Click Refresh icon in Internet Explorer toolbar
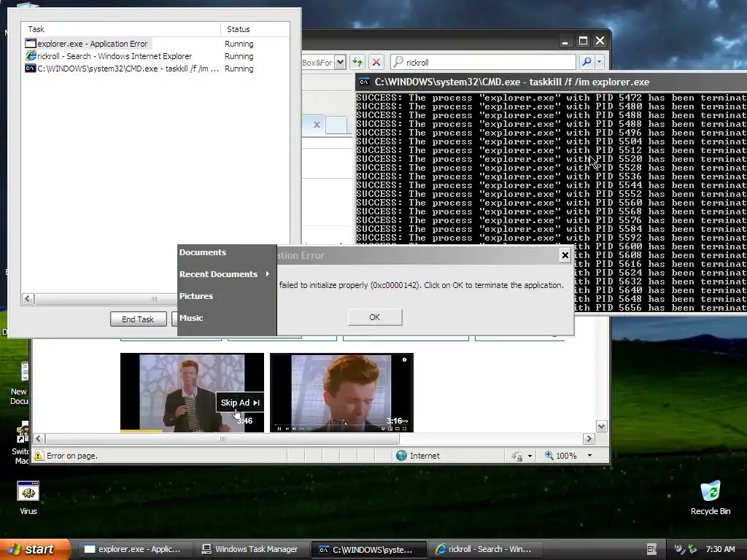 point(357,62)
